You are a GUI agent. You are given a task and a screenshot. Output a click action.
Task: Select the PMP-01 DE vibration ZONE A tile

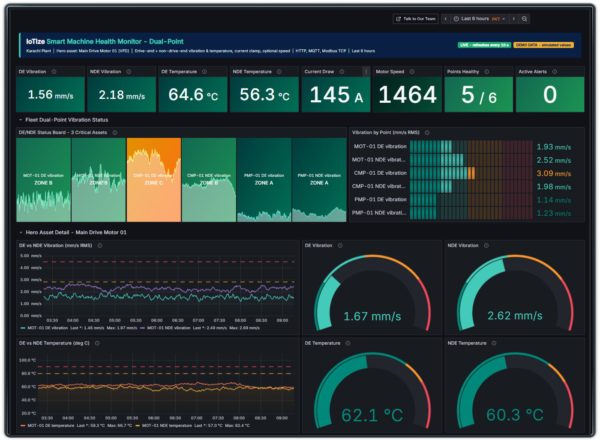(264, 180)
